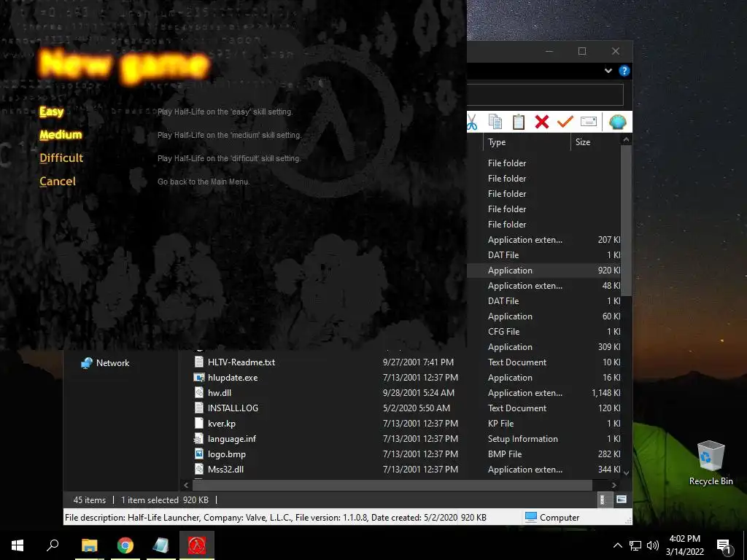Viewport: 747px width, 560px height.
Task: Open the Windows Start menu
Action: (18, 545)
